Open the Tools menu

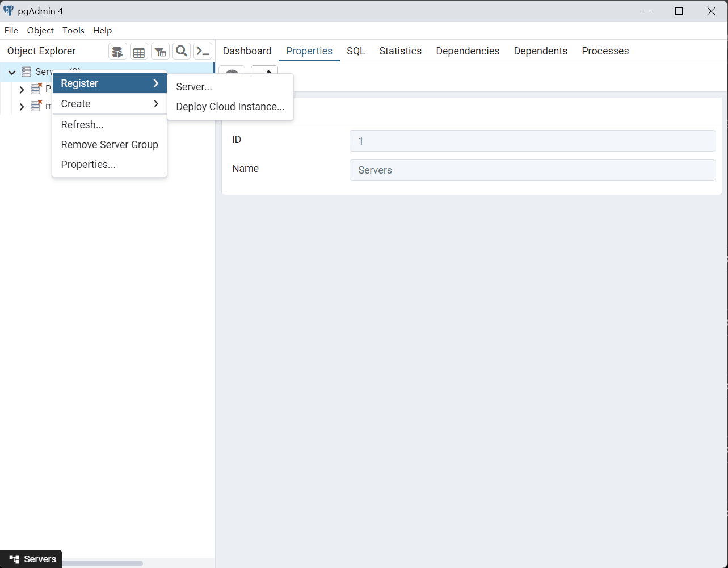click(73, 31)
